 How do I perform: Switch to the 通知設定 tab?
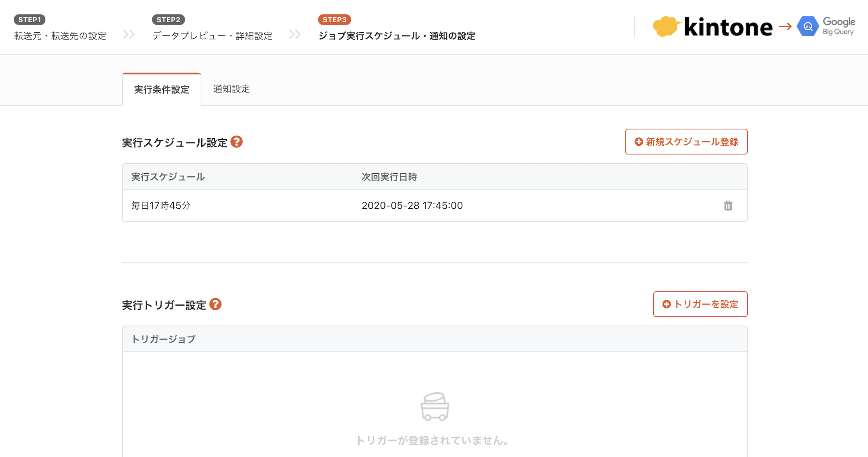click(x=231, y=89)
